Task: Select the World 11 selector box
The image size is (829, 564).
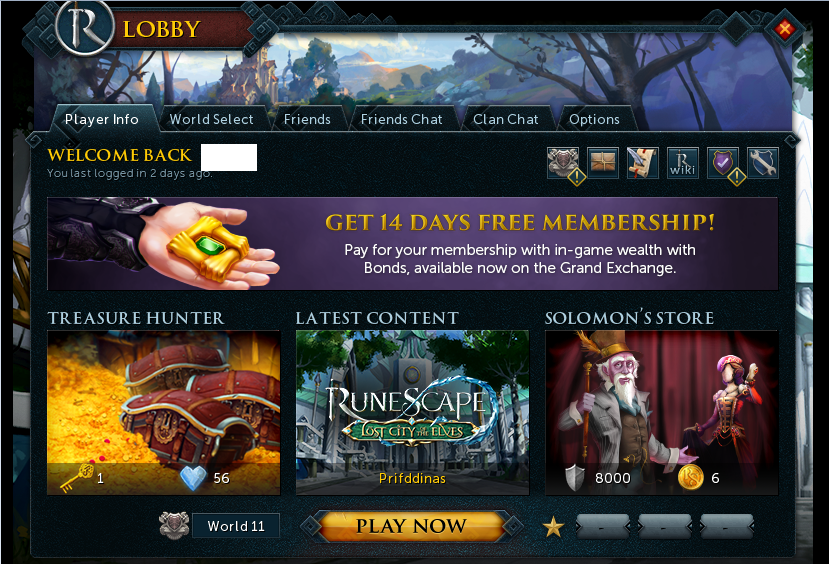Action: pyautogui.click(x=236, y=526)
